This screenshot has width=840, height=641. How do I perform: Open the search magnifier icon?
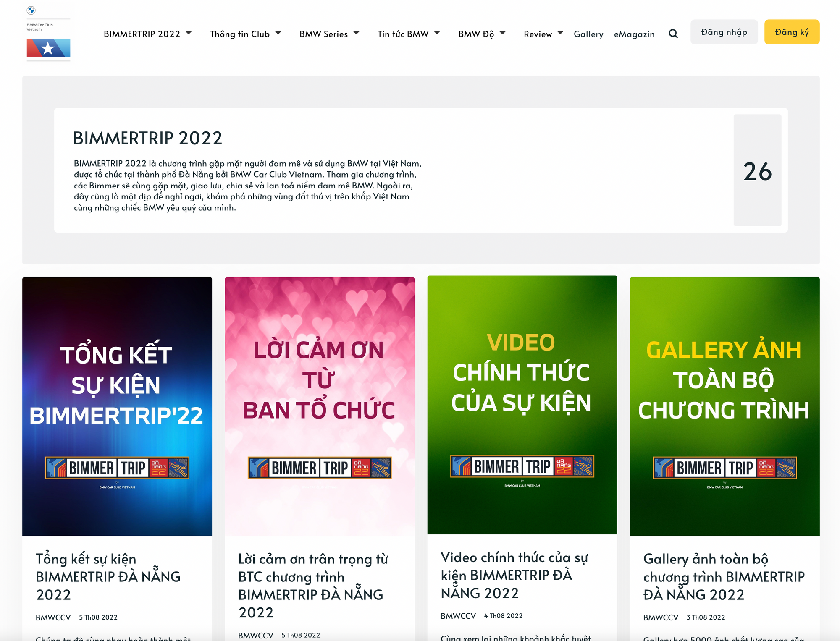pos(673,34)
